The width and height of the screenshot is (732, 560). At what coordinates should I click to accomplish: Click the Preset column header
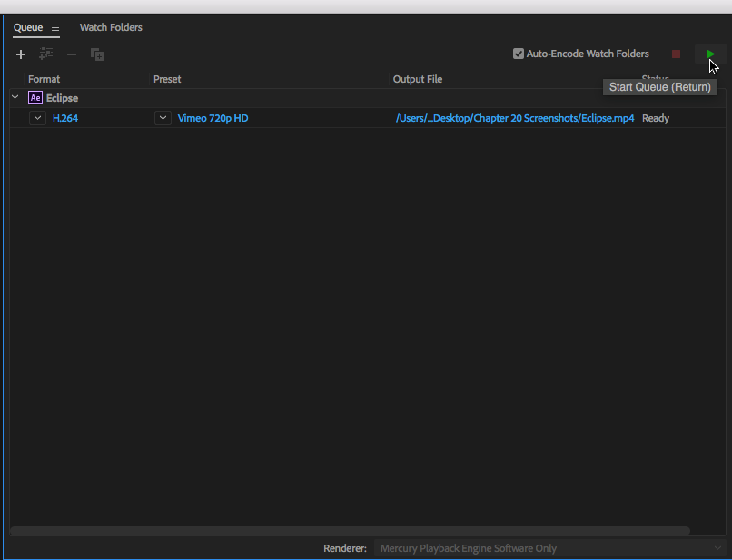click(167, 79)
